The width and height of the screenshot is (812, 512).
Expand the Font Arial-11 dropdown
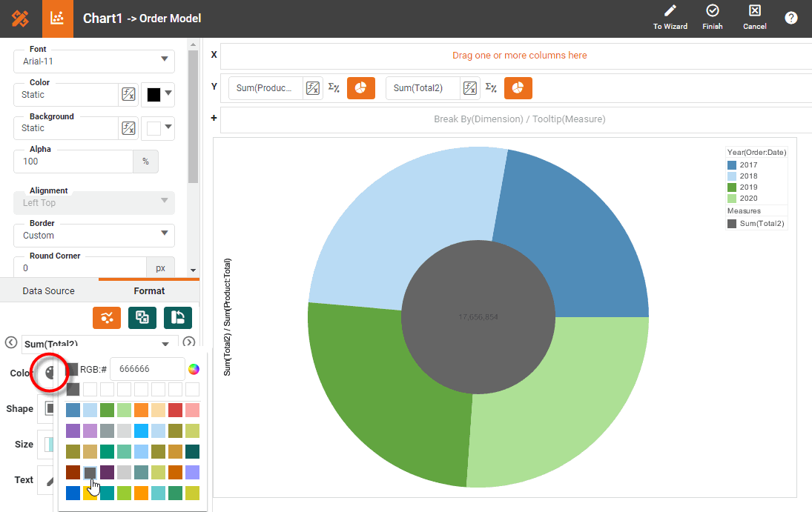click(164, 60)
